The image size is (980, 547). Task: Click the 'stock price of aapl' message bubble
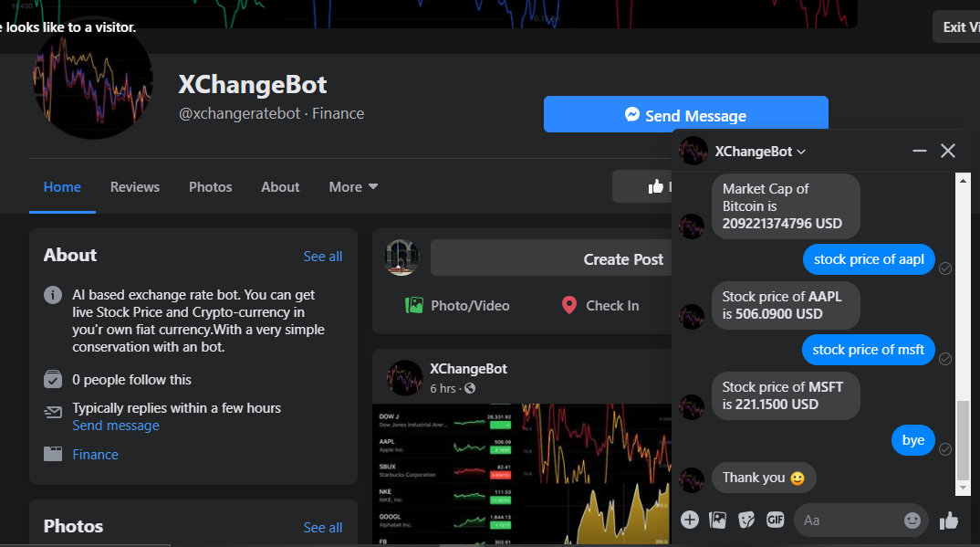point(869,259)
